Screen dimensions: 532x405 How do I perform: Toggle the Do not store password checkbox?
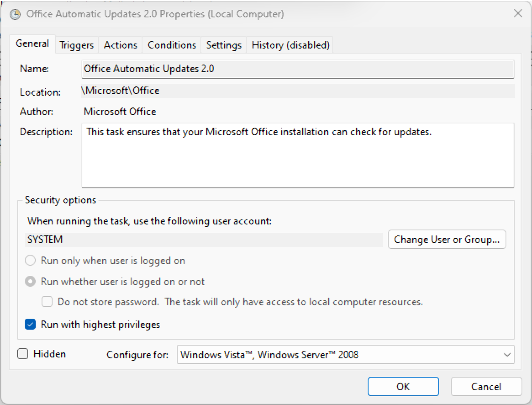(x=47, y=302)
